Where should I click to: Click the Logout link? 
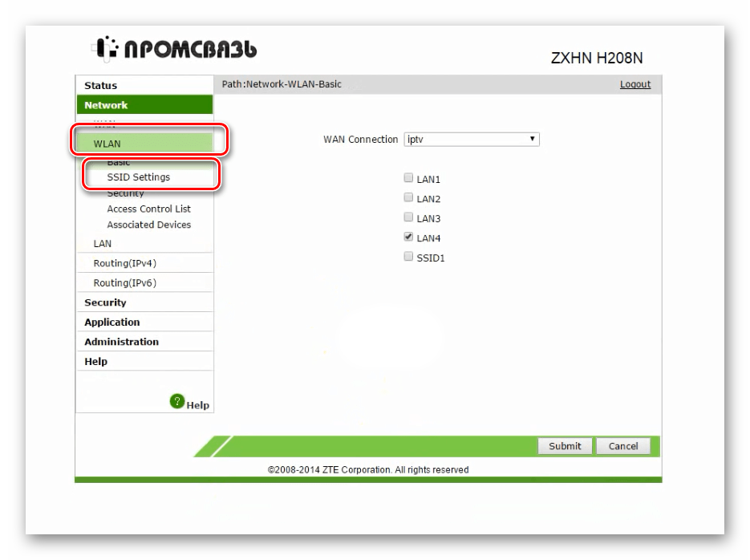(x=635, y=84)
